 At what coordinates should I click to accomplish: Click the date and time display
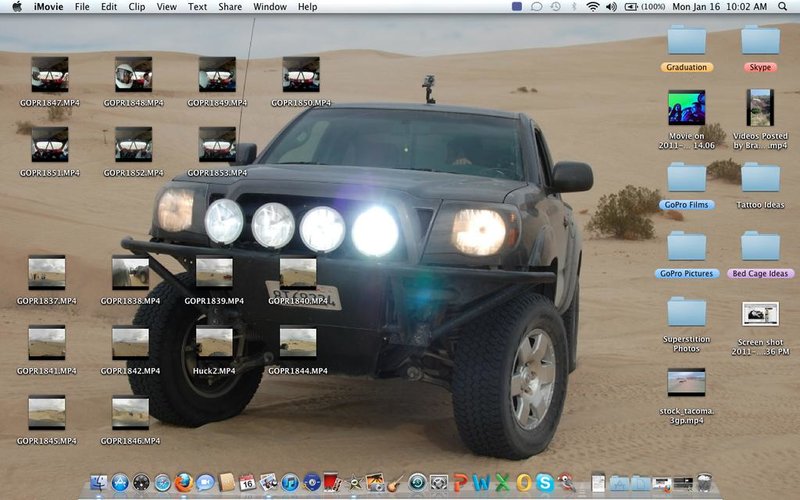coord(719,7)
